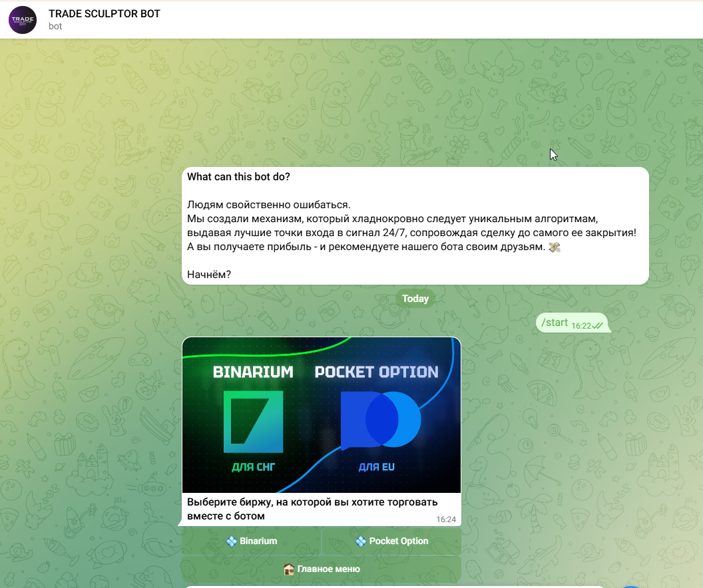This screenshot has height=588, width=703.
Task: Click the read checkmarks on /start message
Action: click(598, 326)
